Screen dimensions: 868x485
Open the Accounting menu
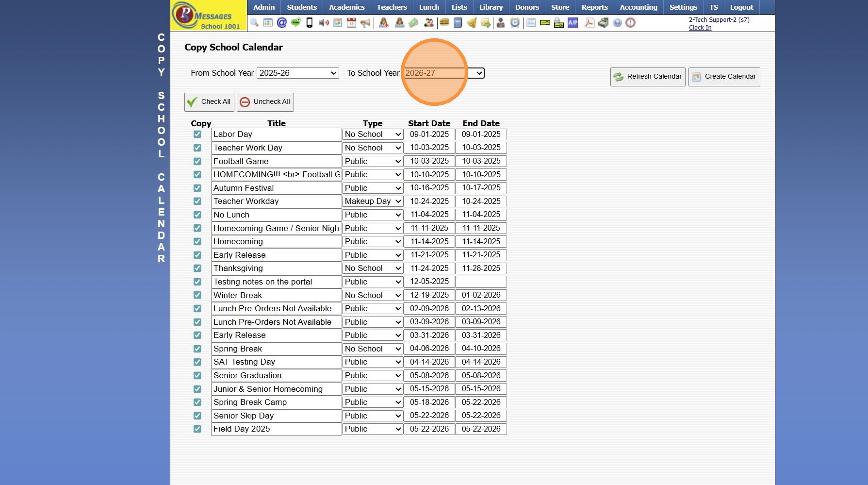click(x=639, y=7)
